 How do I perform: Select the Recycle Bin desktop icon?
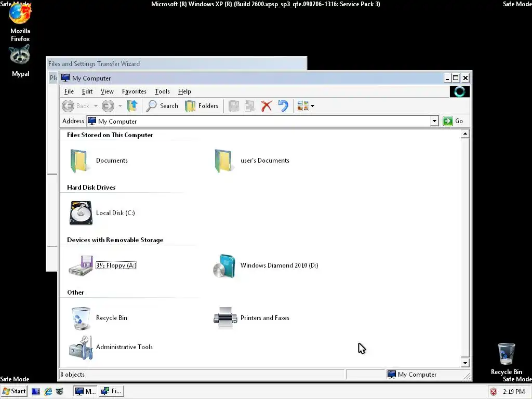[506, 359]
